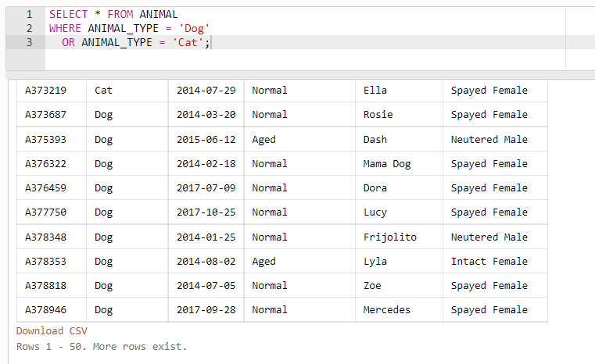Screen dimensions: 595x364
Task: Select cell A376459 in the results
Action: pyautogui.click(x=45, y=188)
